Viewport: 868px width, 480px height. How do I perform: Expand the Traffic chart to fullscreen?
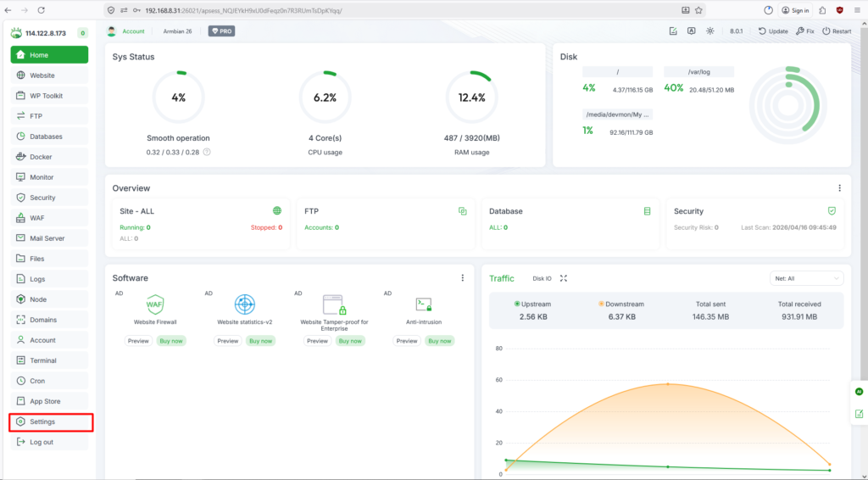click(564, 278)
